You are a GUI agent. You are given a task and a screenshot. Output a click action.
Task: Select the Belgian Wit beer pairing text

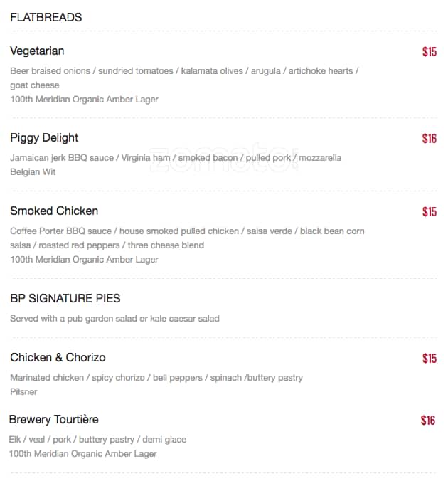(x=33, y=172)
